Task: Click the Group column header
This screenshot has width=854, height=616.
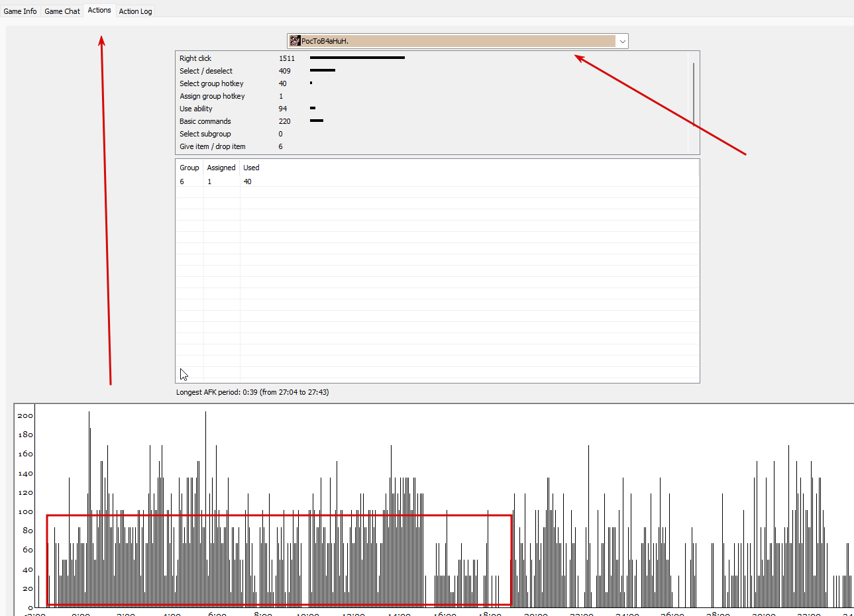Action: point(189,168)
